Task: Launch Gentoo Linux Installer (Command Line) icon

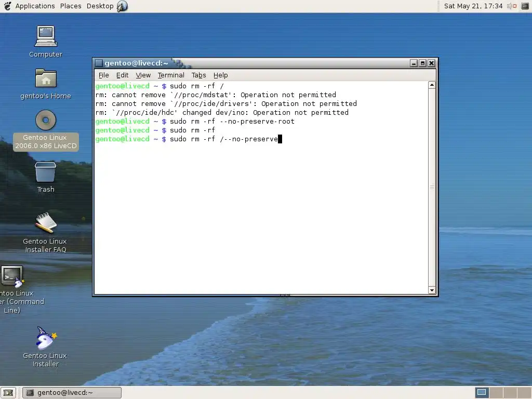Action: (12, 276)
